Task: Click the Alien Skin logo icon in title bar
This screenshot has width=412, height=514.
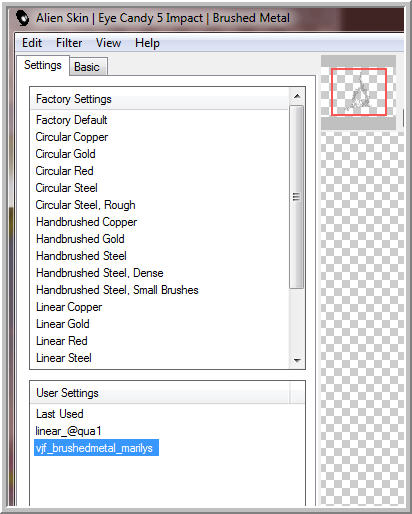Action: (x=22, y=18)
